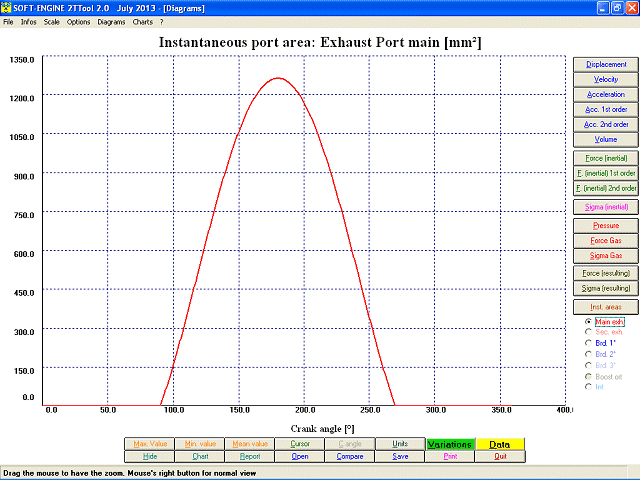Viewport: 640px width, 480px height.
Task: Show the Sigma Gas diagram
Action: (606, 256)
